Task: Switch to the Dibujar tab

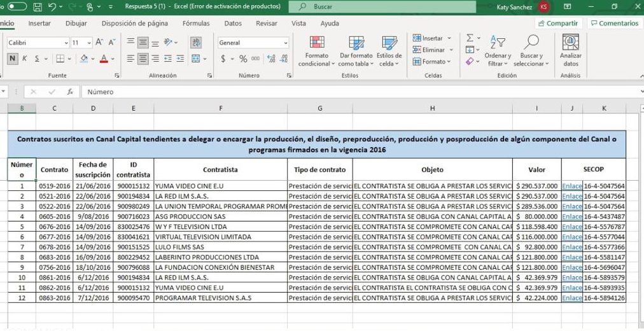Action: pos(76,24)
